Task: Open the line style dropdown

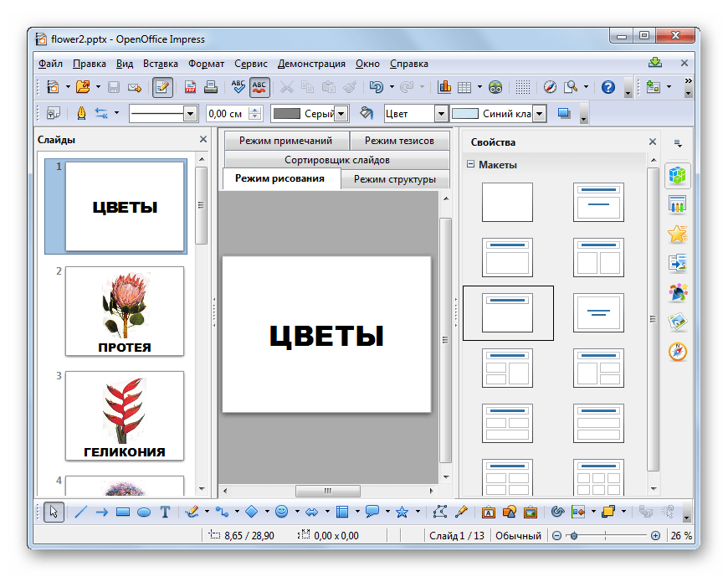Action: point(190,113)
